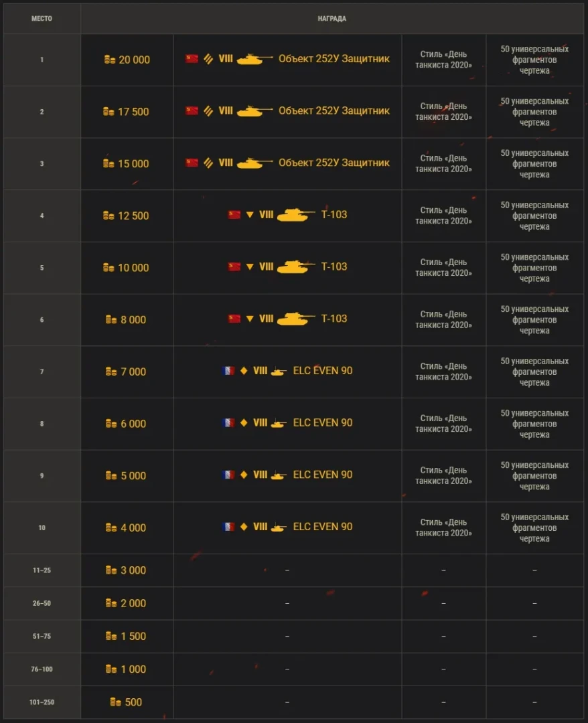588x723 pixels.
Task: Click the French flag in the 7th place row
Action: pyautogui.click(x=228, y=370)
